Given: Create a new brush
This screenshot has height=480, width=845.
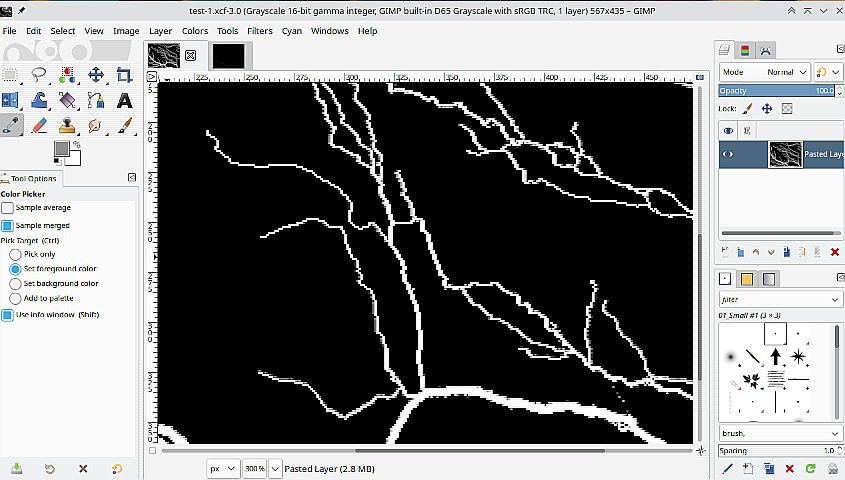Looking at the screenshot, I should [748, 469].
